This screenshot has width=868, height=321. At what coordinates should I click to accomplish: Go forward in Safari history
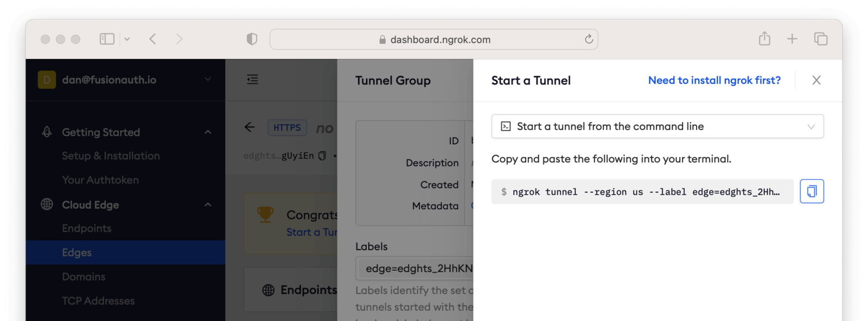(x=180, y=39)
